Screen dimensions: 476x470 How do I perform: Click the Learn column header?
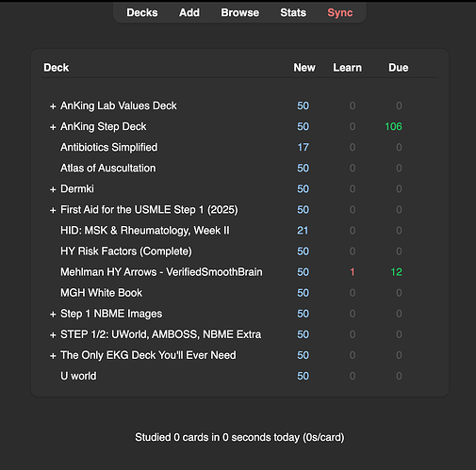click(x=347, y=68)
